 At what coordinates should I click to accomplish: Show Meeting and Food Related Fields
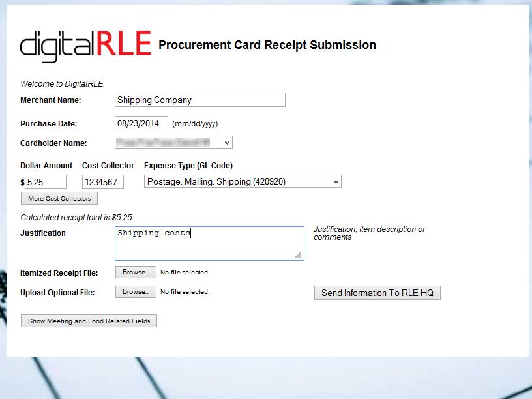click(89, 321)
